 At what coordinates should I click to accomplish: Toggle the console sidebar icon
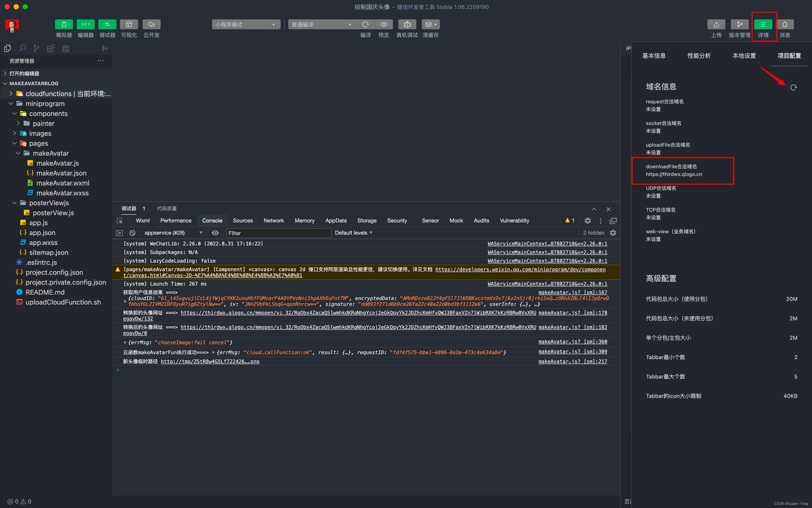pos(119,233)
